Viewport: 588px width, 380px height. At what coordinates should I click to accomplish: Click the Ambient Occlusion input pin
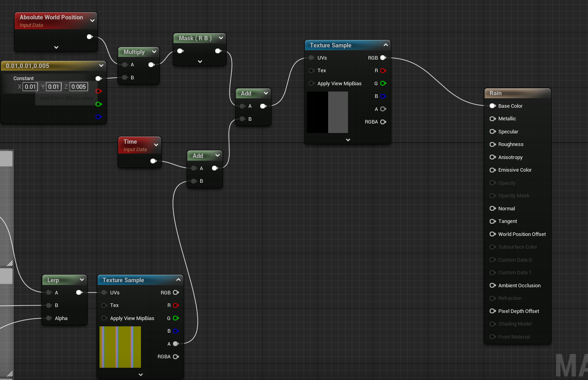[x=492, y=285]
